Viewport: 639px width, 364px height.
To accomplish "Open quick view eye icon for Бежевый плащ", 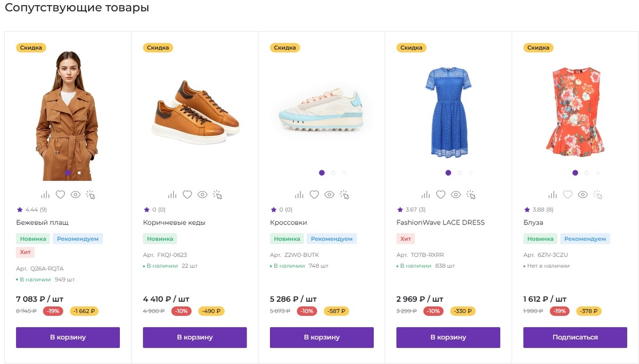I will click(76, 195).
